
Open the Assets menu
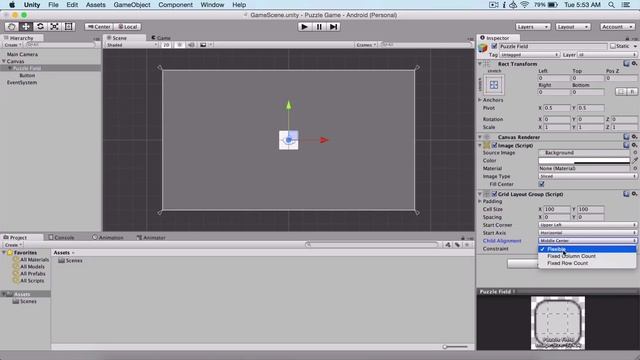[x=96, y=5]
